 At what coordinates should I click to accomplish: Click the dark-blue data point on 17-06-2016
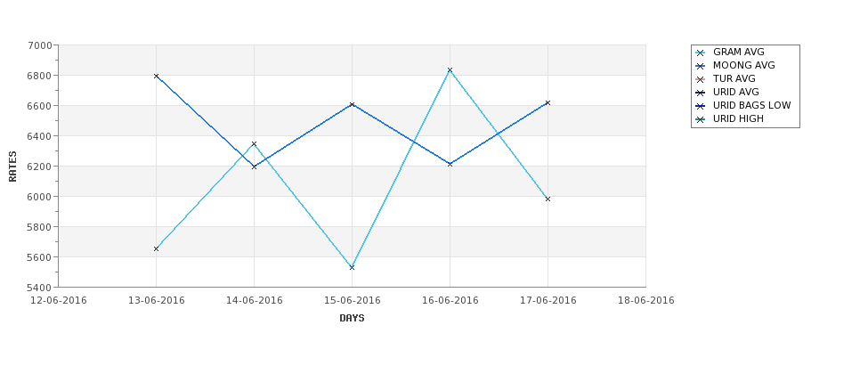548,103
